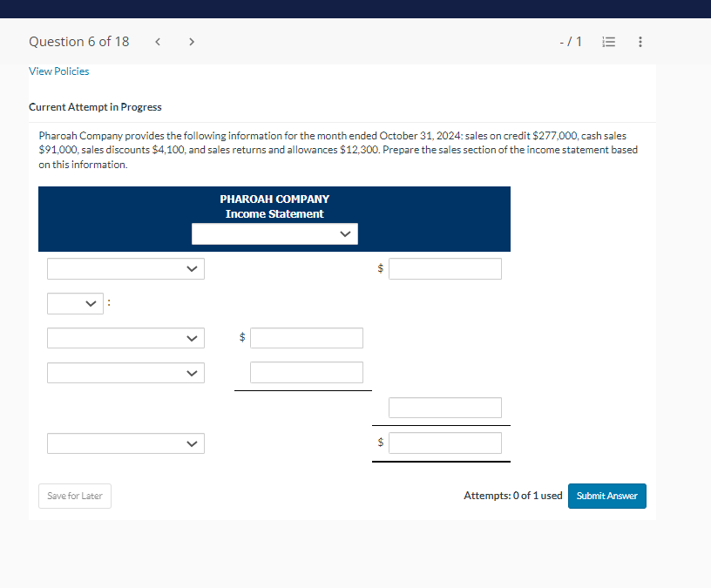Open the three-dot more options menu

tap(640, 42)
